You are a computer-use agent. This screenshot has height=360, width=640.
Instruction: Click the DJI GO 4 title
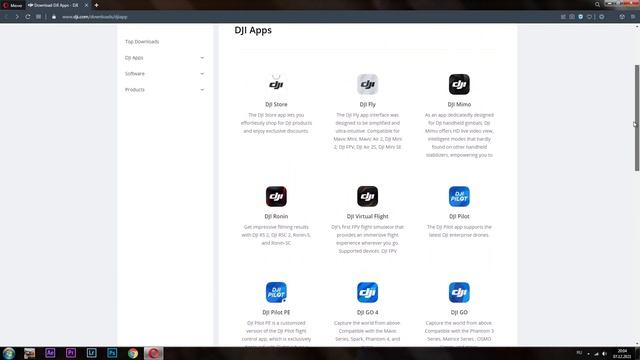coord(368,312)
